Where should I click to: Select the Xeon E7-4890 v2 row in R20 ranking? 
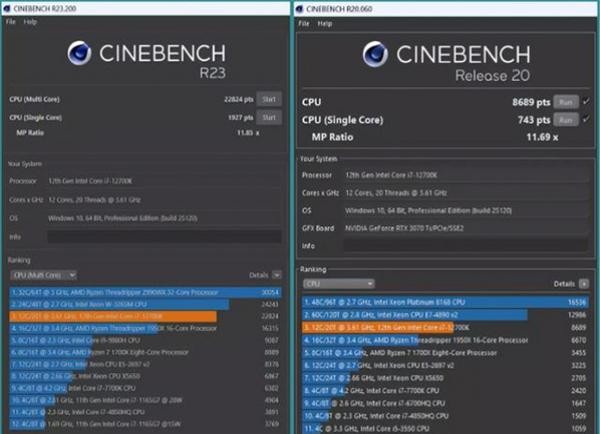[x=445, y=315]
